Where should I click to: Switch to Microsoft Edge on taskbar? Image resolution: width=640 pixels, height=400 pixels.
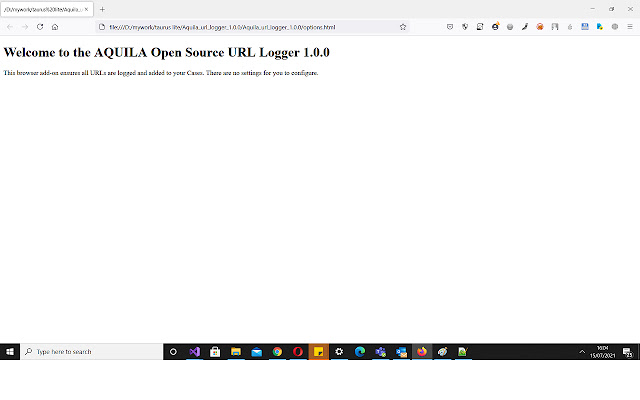[360, 351]
